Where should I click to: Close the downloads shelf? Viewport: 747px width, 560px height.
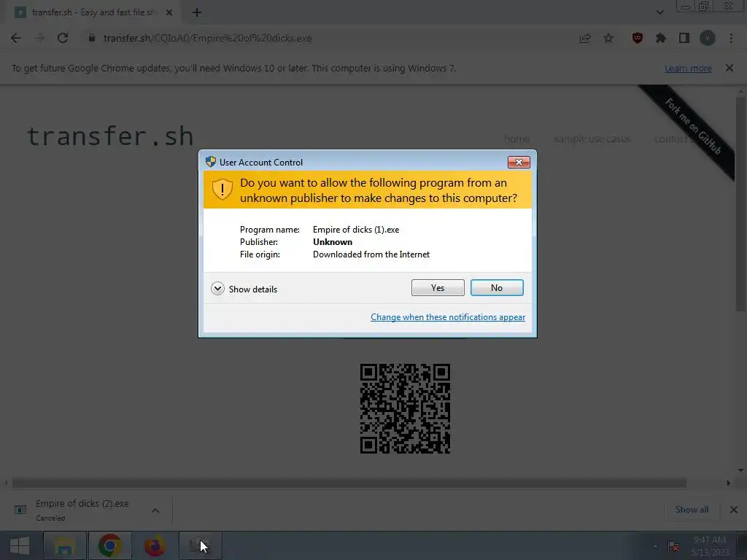(734, 510)
